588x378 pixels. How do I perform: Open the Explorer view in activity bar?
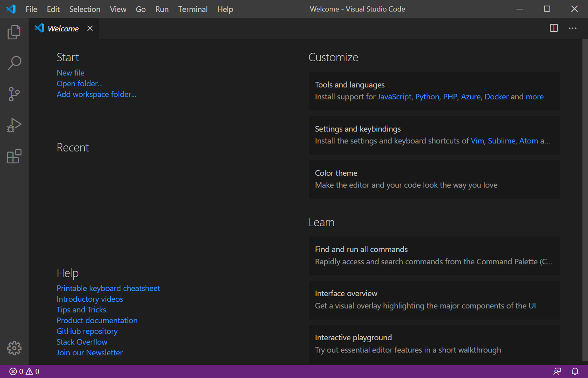pos(14,32)
